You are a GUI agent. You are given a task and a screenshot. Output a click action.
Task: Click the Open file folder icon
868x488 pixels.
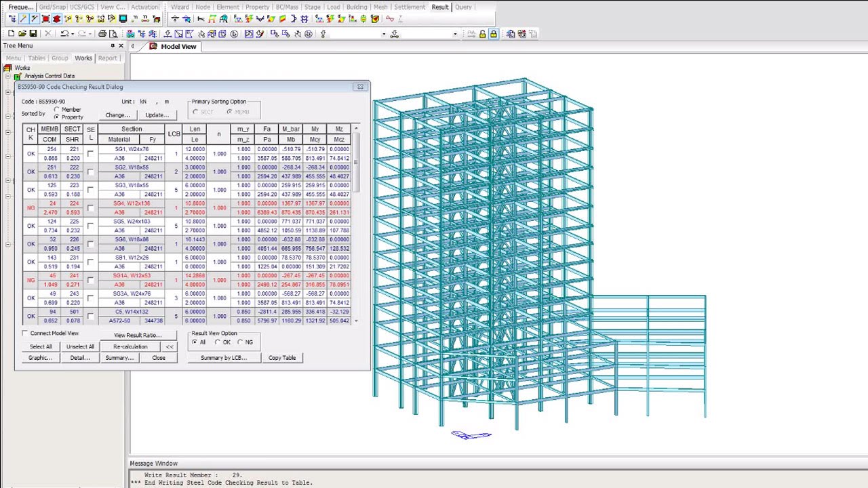click(x=22, y=33)
